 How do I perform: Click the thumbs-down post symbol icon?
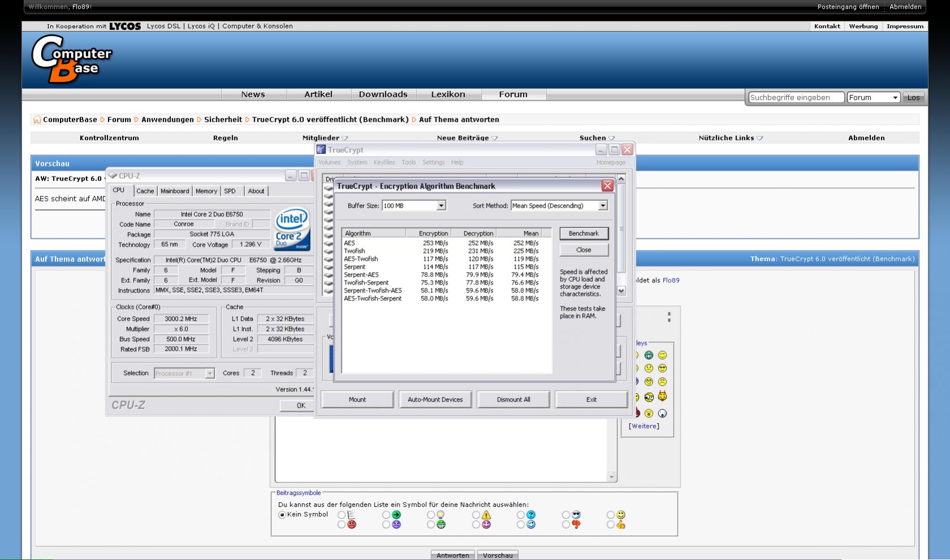pos(576,524)
